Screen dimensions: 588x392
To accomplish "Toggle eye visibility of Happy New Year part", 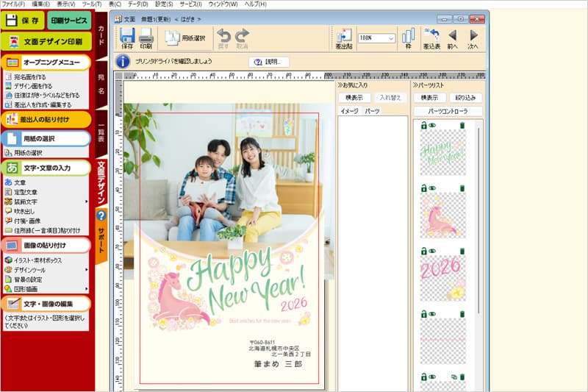I will [x=432, y=126].
